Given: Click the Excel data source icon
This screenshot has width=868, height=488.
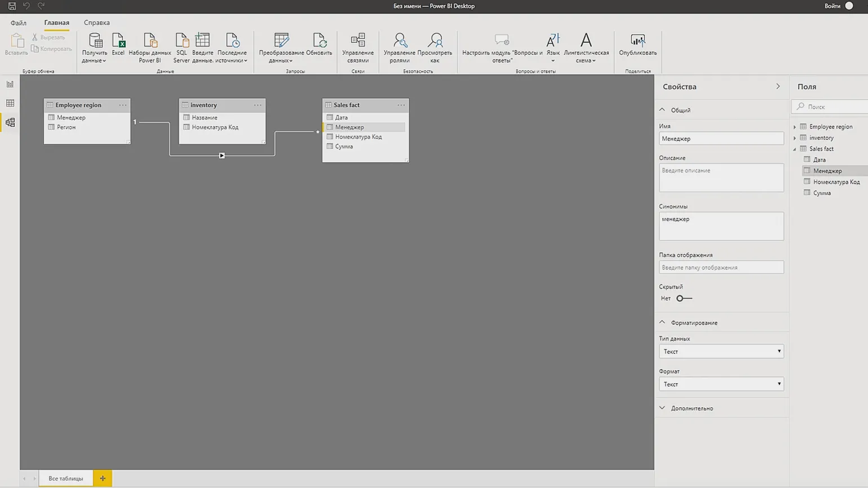Looking at the screenshot, I should click(118, 44).
